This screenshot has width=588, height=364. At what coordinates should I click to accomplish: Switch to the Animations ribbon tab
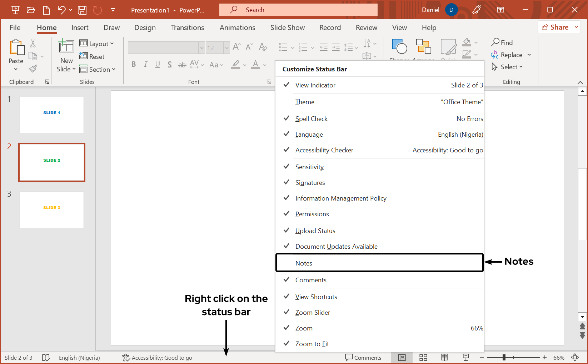[x=237, y=27]
